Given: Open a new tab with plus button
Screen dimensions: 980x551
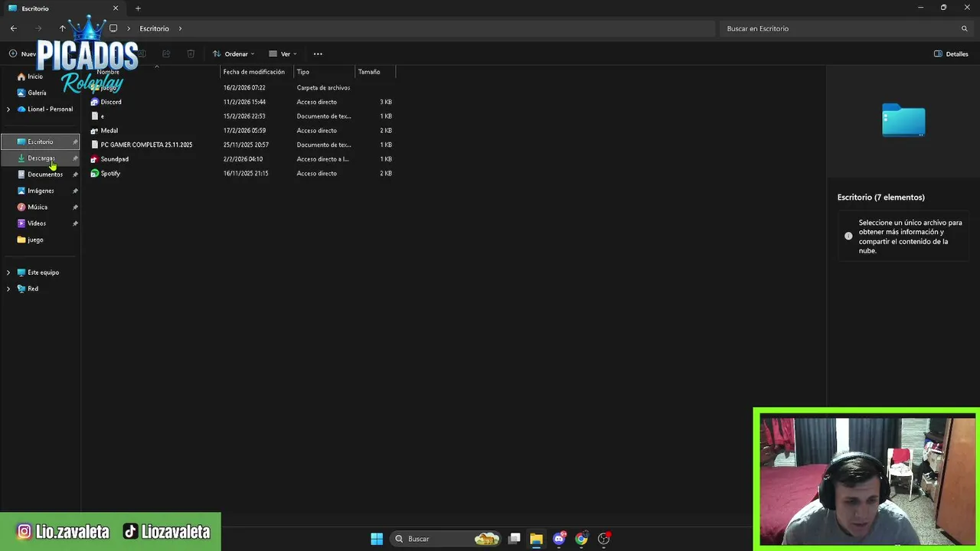Looking at the screenshot, I should coord(138,8).
